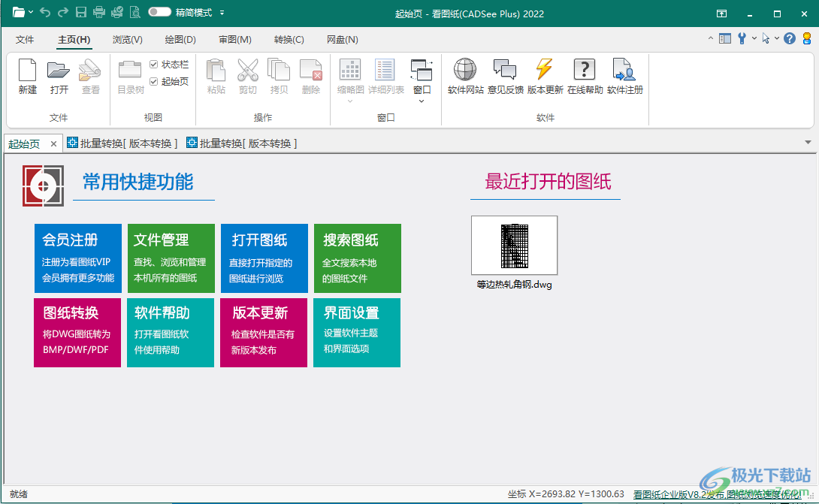Viewport: 819px width, 504px height.
Task: Uncheck the 状态栏 checkbox
Action: tap(153, 65)
